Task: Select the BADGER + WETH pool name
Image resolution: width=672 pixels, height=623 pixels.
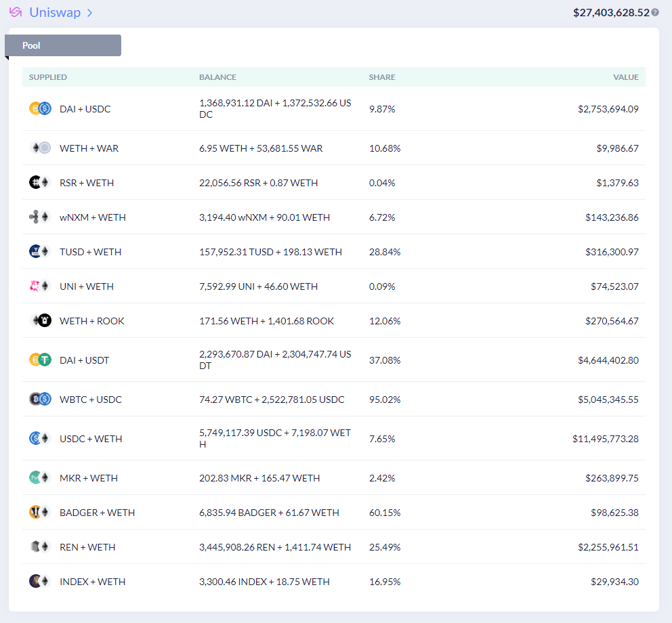Action: (x=98, y=513)
